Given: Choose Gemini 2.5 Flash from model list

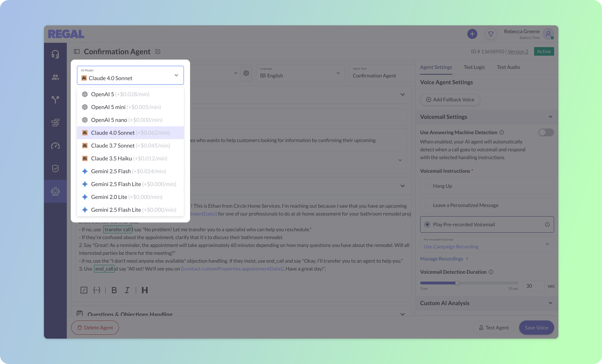Looking at the screenshot, I should click(x=130, y=171).
